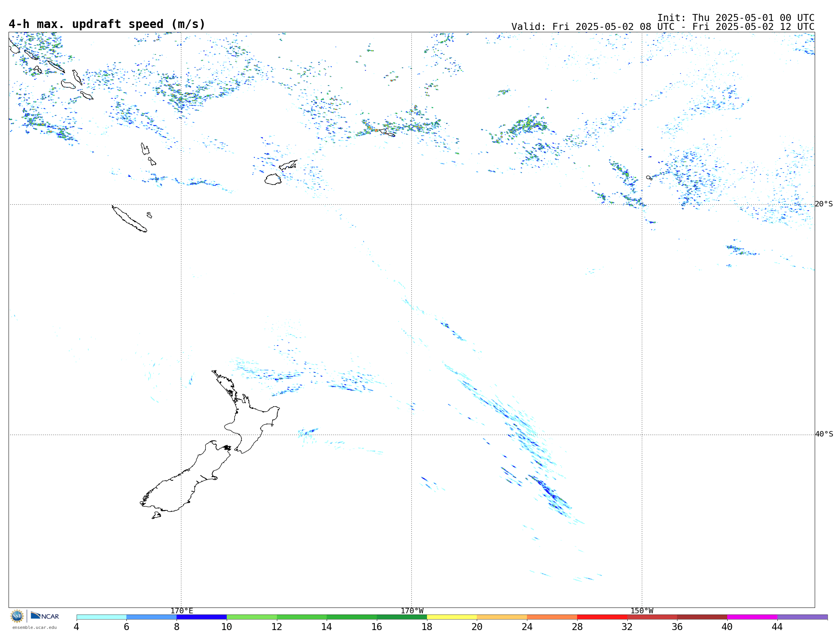Select the magenta 40–44 colorbar segment
The image size is (840, 632).
(x=752, y=617)
